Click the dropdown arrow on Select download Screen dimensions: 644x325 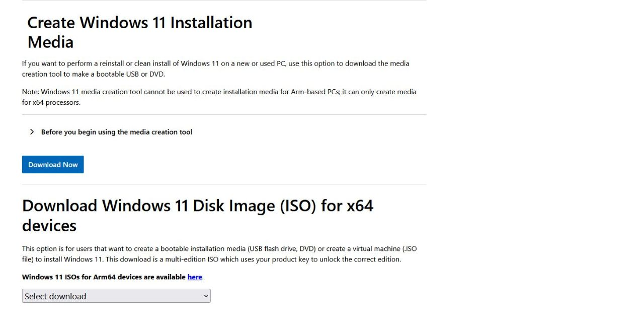coord(205,296)
